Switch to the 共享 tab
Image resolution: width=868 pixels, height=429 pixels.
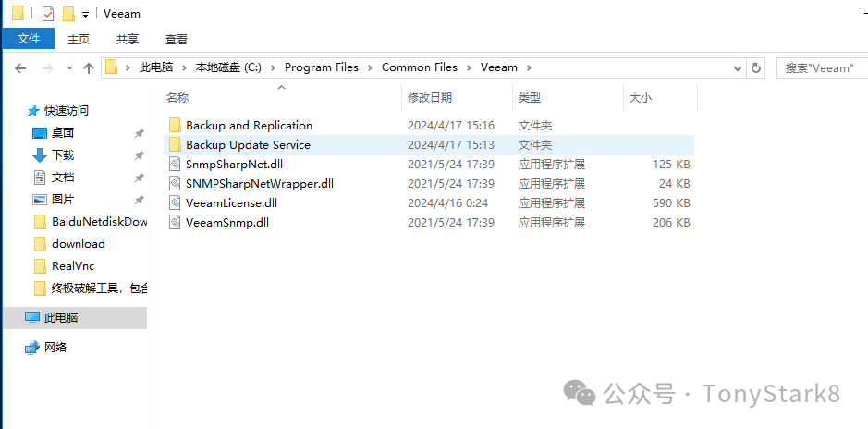pyautogui.click(x=128, y=40)
